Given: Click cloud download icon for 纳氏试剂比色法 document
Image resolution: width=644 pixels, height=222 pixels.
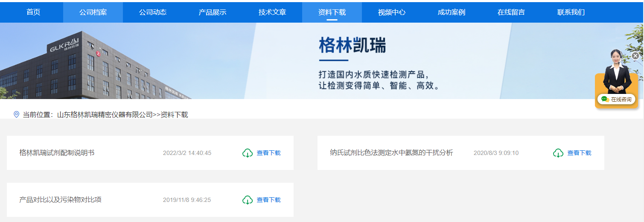Looking at the screenshot, I should (558, 153).
